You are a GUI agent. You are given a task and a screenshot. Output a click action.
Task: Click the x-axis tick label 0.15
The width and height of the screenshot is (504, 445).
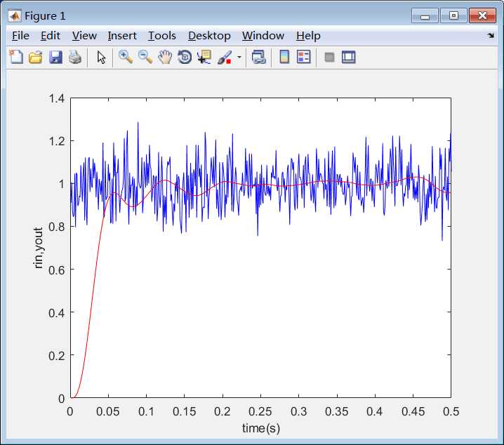pos(184,411)
